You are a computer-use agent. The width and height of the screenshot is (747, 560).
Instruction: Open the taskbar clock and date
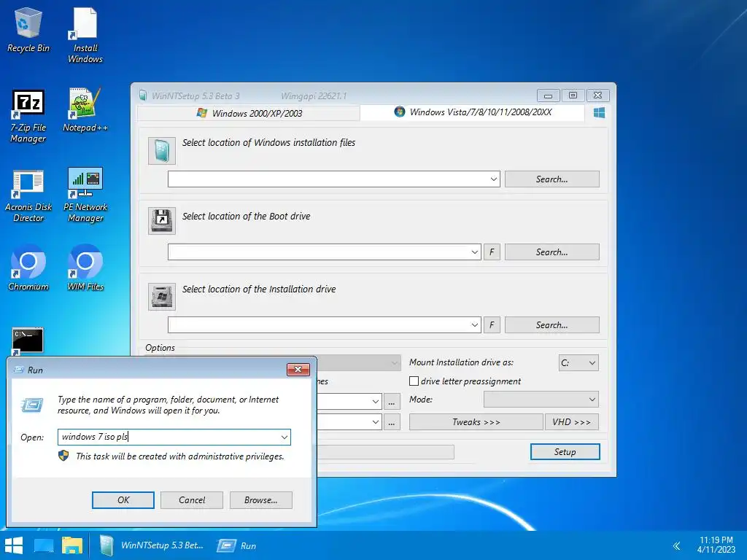(716, 545)
